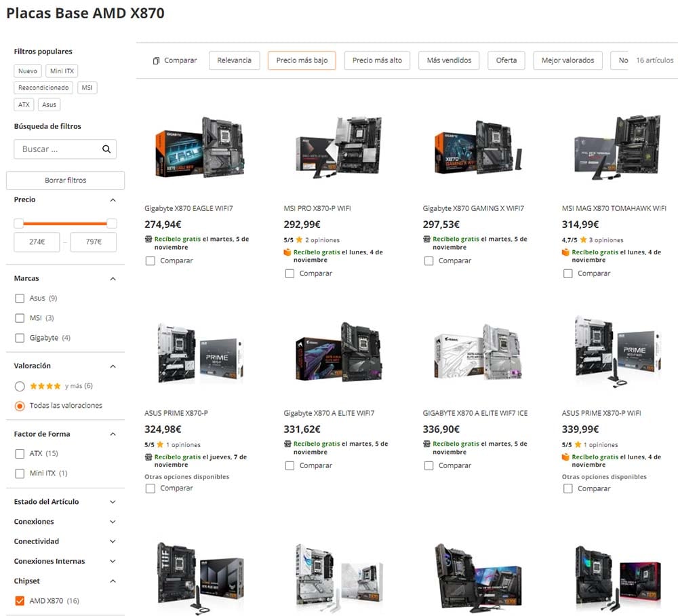Collapse the Factor de Forma section
The image size is (678, 616).
click(113, 434)
